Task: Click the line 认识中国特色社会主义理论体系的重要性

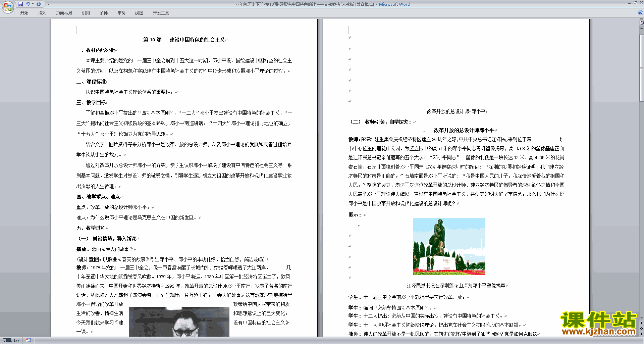Action: 130,92
